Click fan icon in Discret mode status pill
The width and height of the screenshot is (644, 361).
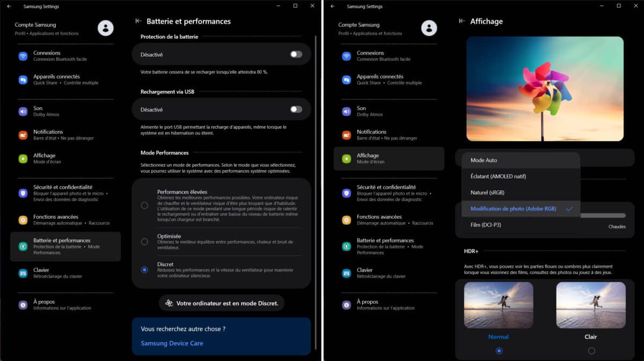coord(169,303)
